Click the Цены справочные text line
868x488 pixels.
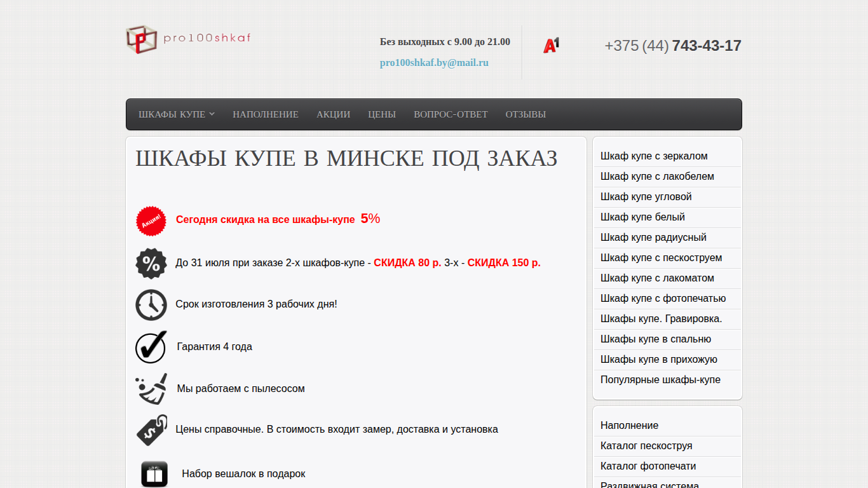click(x=337, y=430)
